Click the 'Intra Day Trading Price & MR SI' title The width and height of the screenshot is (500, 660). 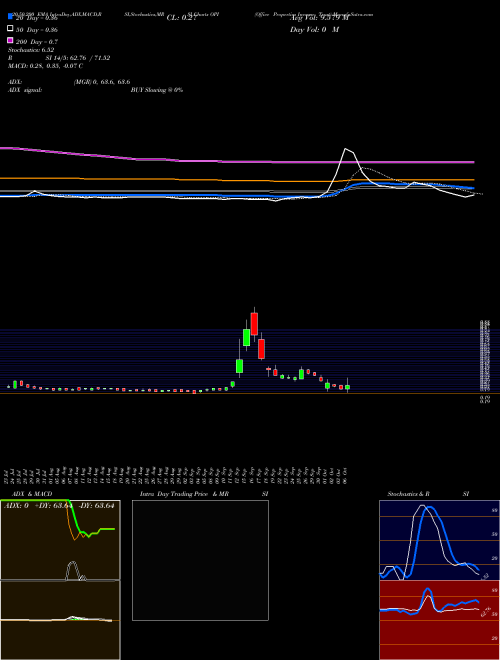pos(204,494)
